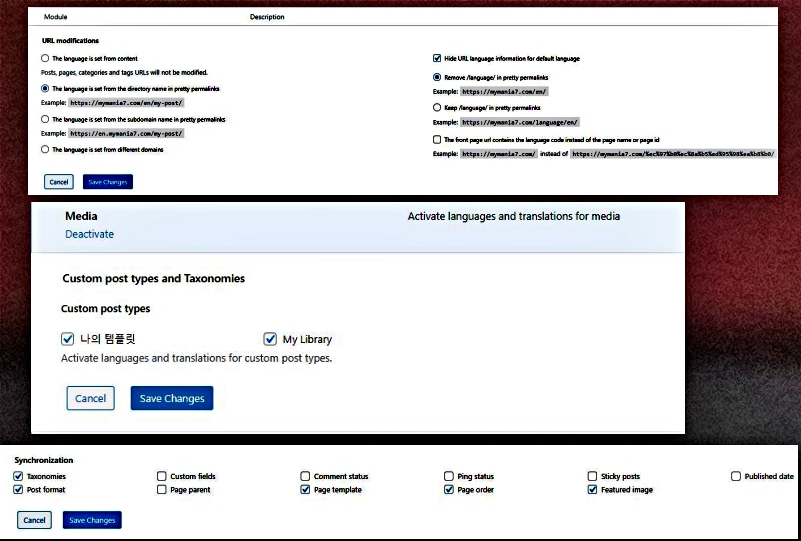Viewport: 801px width, 541px height.
Task: Click Save Changes in URL modifications panel
Action: pos(108,182)
